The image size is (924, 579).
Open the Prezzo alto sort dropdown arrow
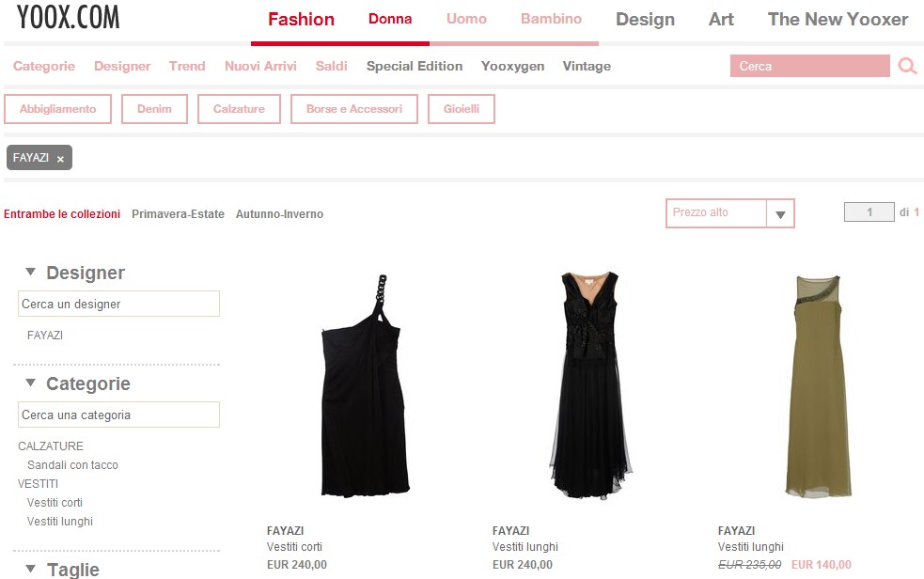[x=780, y=213]
